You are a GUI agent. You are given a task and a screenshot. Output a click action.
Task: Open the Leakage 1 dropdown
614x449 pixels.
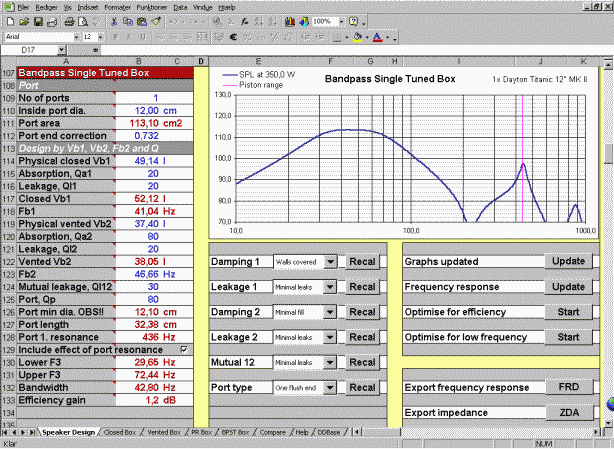coord(330,287)
